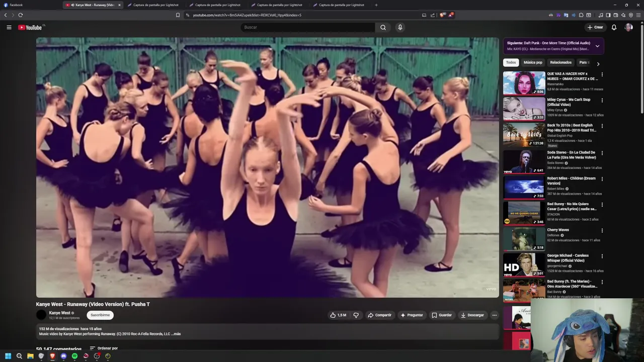
Task: Open Ordenar por comment sorting
Action: tap(104, 348)
